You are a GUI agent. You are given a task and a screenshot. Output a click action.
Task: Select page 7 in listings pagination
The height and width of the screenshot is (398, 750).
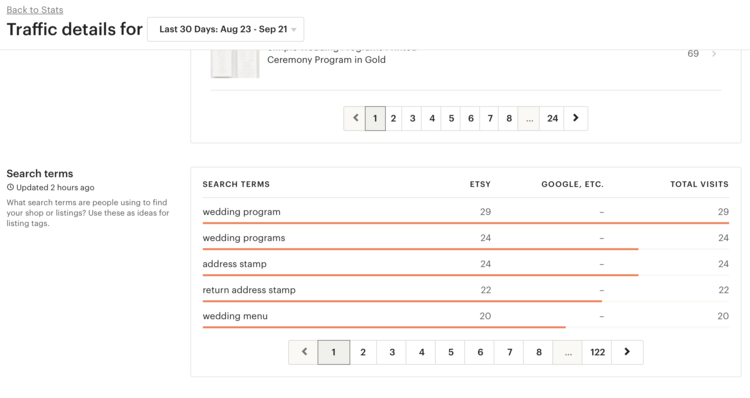click(x=490, y=118)
